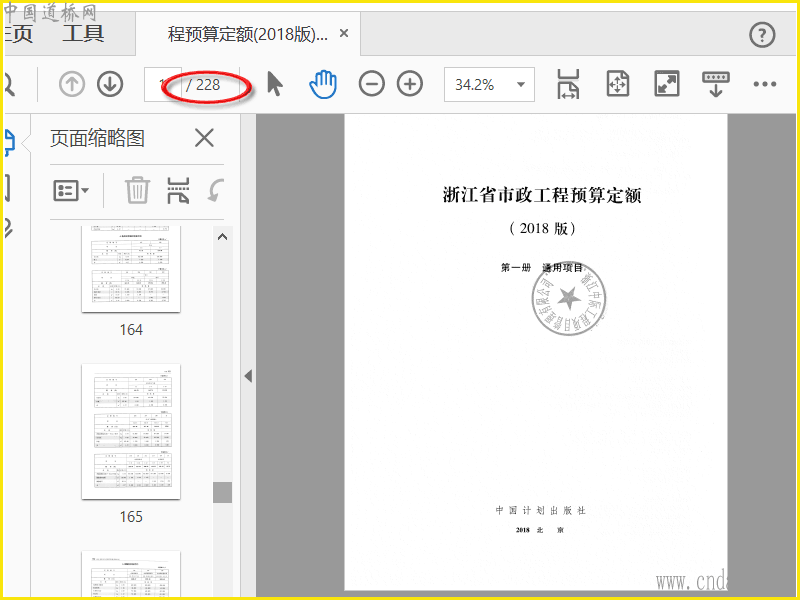Click the read mode download-keyboard icon
This screenshot has height=600, width=800.
pyautogui.click(x=716, y=84)
